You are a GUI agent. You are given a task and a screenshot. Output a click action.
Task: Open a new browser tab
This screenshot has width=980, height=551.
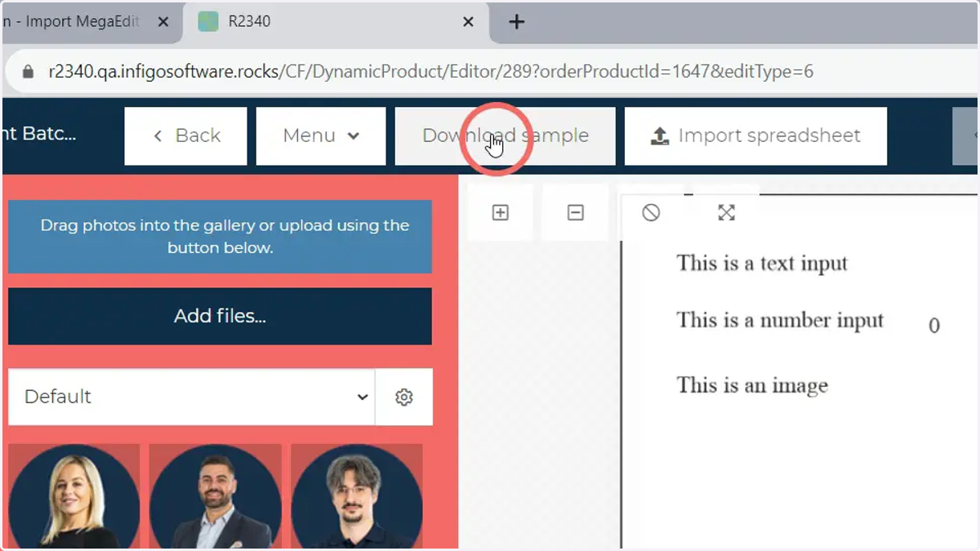tap(516, 23)
